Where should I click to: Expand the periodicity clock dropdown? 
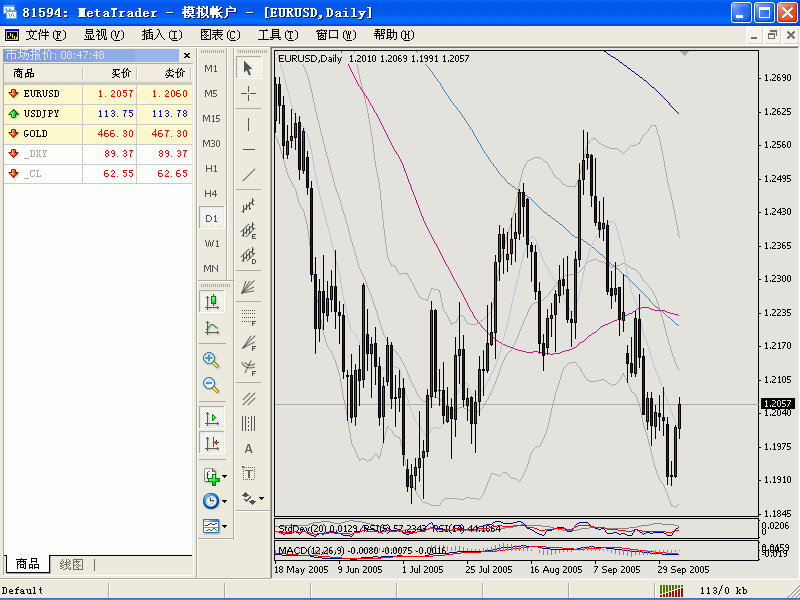(214, 501)
